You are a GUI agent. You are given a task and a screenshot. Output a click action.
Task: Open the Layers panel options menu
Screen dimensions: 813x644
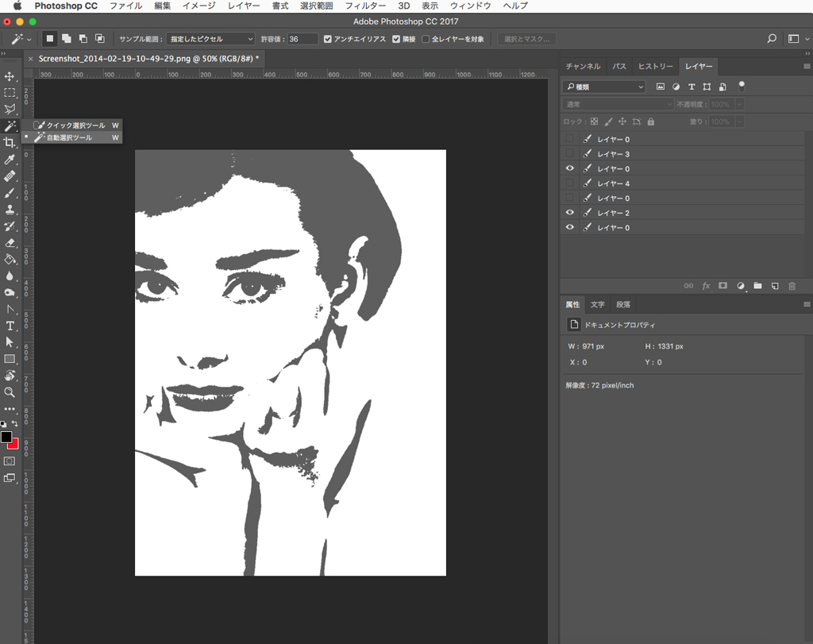807,67
